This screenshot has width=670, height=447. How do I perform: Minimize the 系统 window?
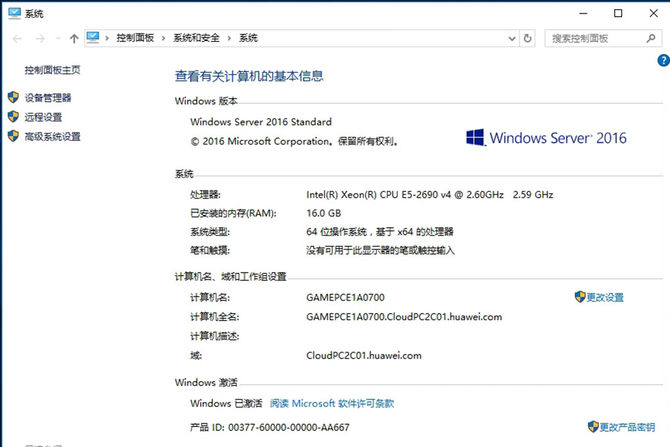pyautogui.click(x=583, y=13)
